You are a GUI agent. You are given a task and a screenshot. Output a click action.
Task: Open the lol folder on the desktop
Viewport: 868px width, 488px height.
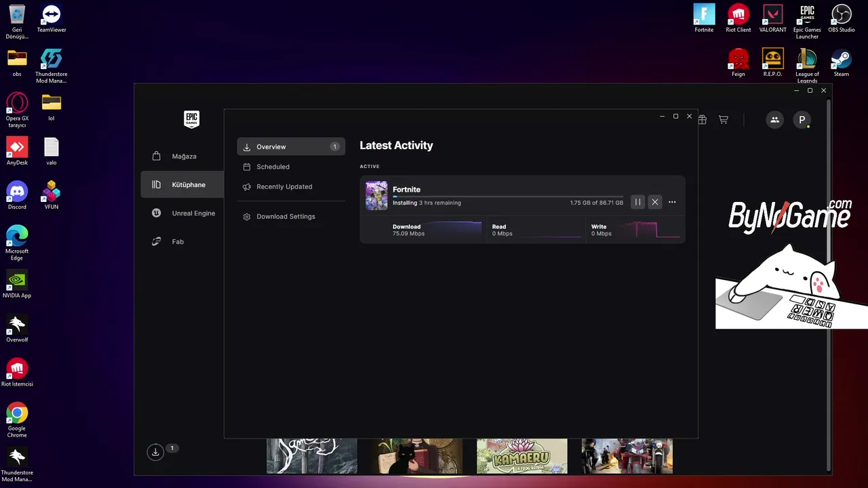pyautogui.click(x=52, y=107)
